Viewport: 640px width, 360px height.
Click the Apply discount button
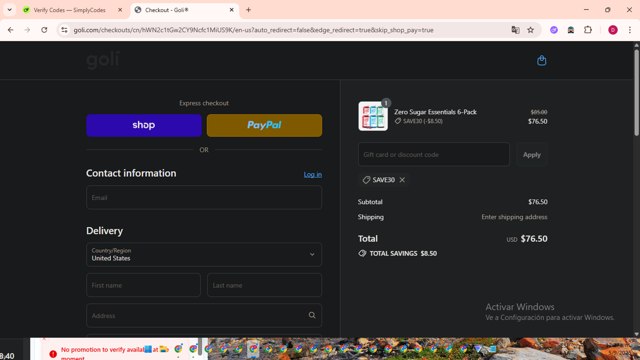pos(531,155)
